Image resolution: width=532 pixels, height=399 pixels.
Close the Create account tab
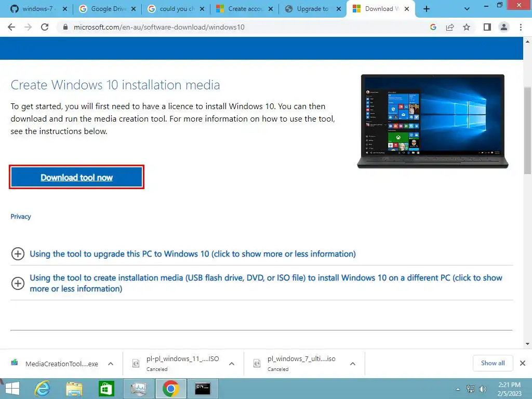(x=270, y=9)
